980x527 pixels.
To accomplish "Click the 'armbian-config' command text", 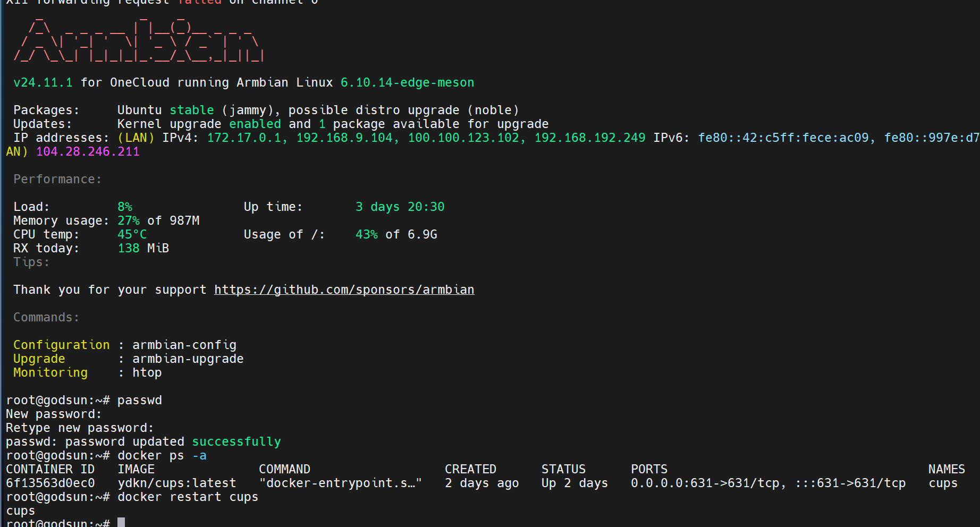I will pyautogui.click(x=184, y=345).
